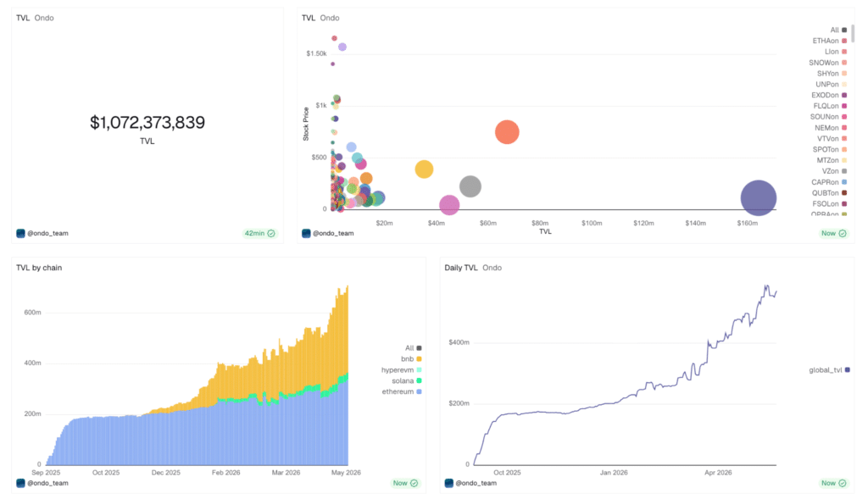Screen dimensions: 868x499
Task: Click the CAPRon legend color swatch
Action: point(844,182)
